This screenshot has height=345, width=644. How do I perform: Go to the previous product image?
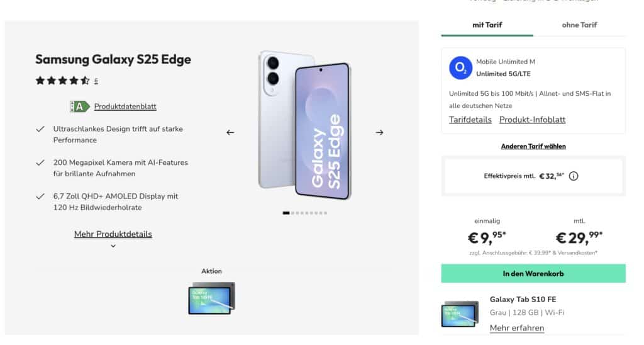(230, 132)
